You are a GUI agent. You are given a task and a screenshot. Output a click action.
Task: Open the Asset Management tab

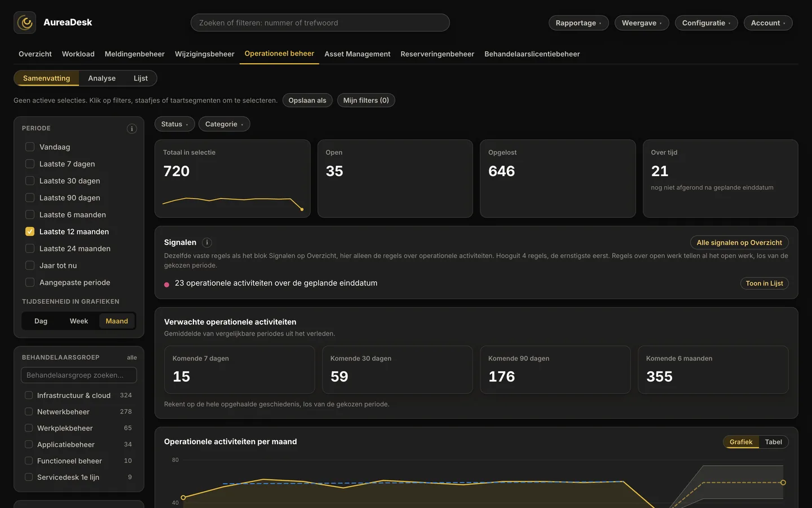click(358, 54)
